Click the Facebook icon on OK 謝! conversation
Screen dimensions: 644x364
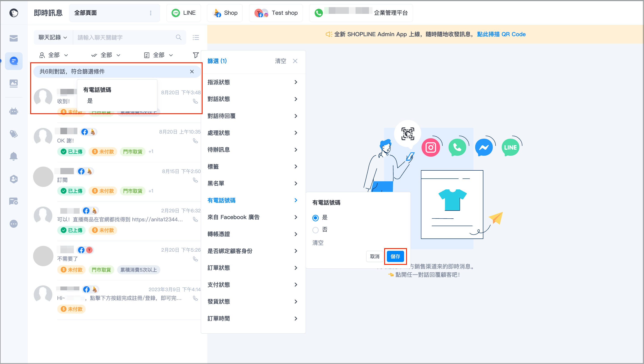coord(85,132)
